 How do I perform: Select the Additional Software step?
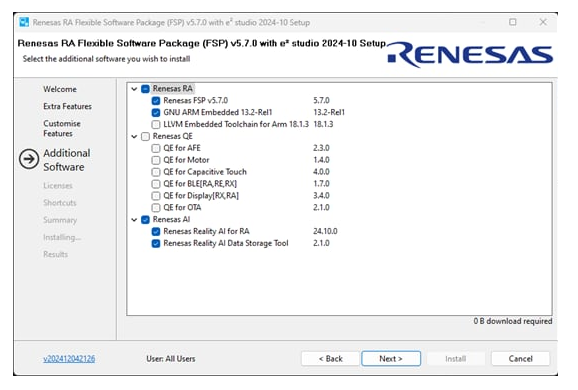(x=66, y=160)
